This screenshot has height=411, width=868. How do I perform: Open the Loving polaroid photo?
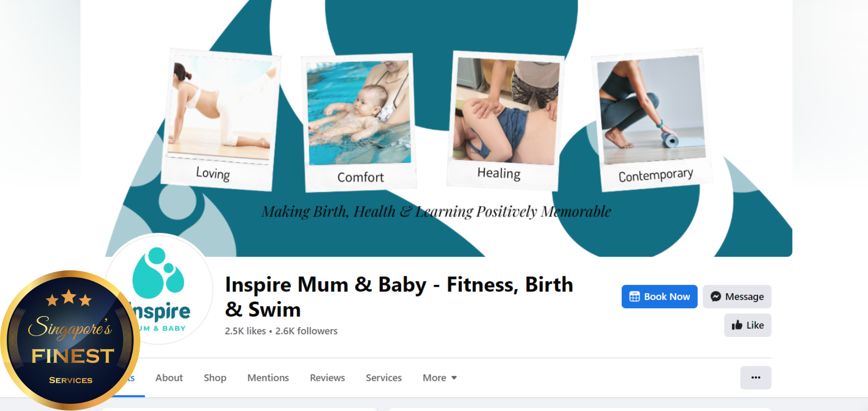[x=221, y=120]
